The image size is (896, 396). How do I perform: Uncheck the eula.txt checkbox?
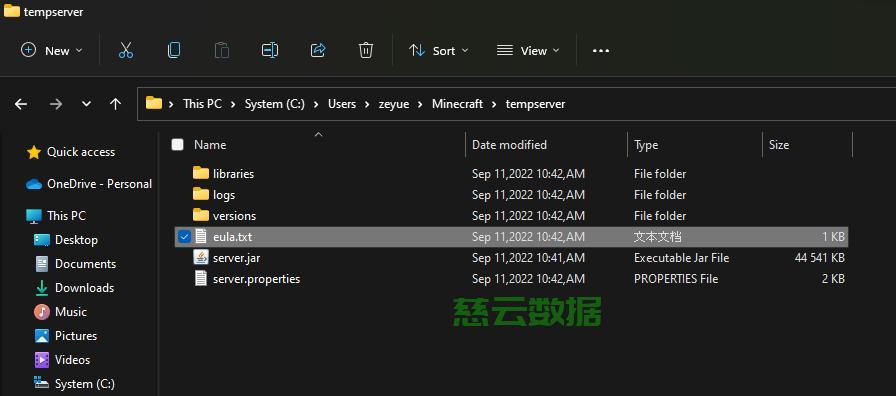click(x=184, y=237)
